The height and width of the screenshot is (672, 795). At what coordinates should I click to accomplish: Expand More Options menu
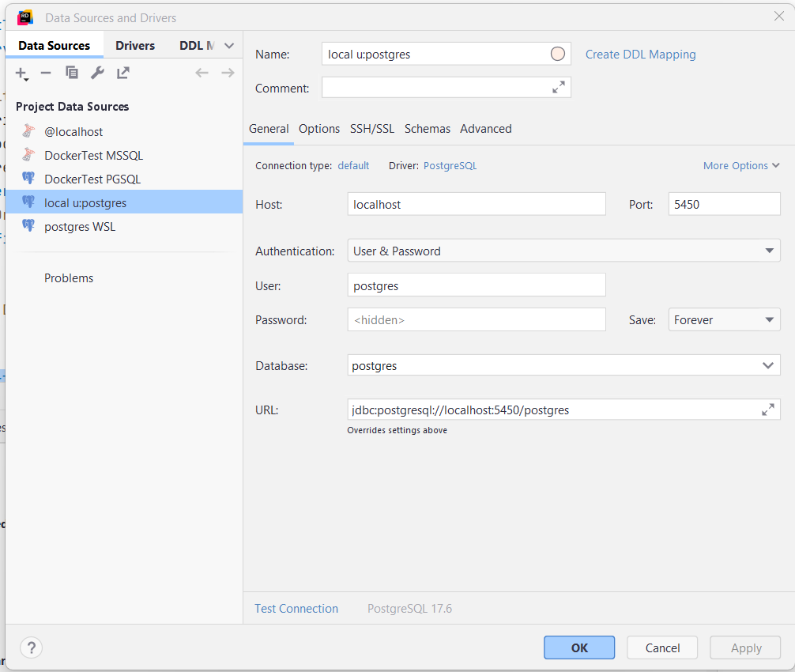[x=740, y=166]
